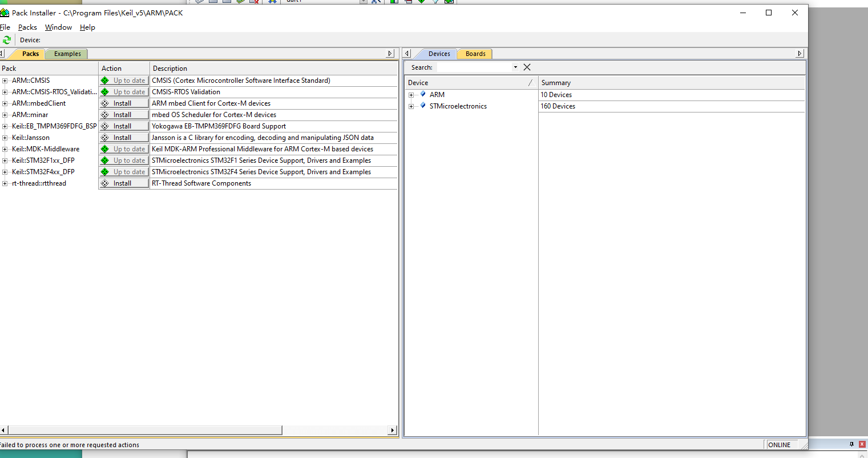The height and width of the screenshot is (458, 868).
Task: Switch to the Packs tab
Action: 30,54
